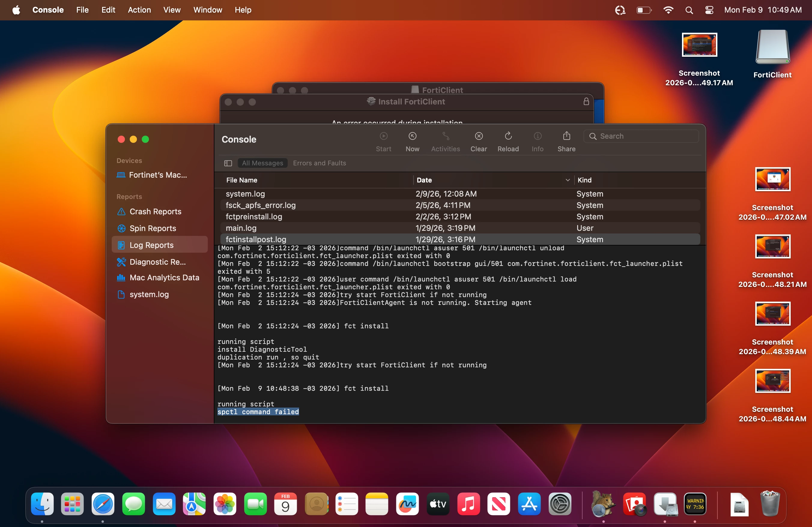The width and height of the screenshot is (812, 527).
Task: Reload the log list
Action: (508, 136)
